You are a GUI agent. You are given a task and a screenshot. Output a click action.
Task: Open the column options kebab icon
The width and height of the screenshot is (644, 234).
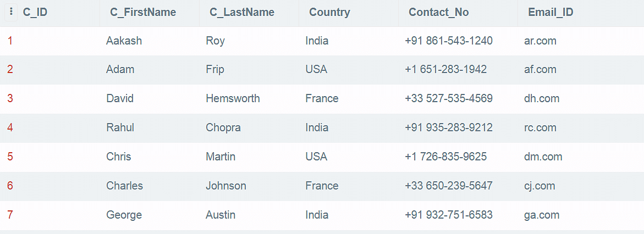point(11,12)
